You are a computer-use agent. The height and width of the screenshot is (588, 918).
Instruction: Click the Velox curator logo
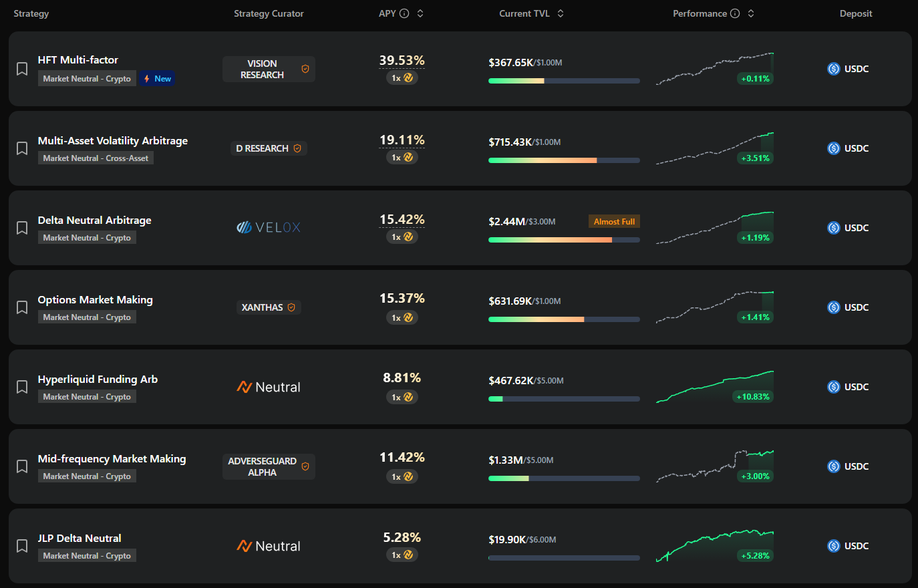(x=269, y=228)
